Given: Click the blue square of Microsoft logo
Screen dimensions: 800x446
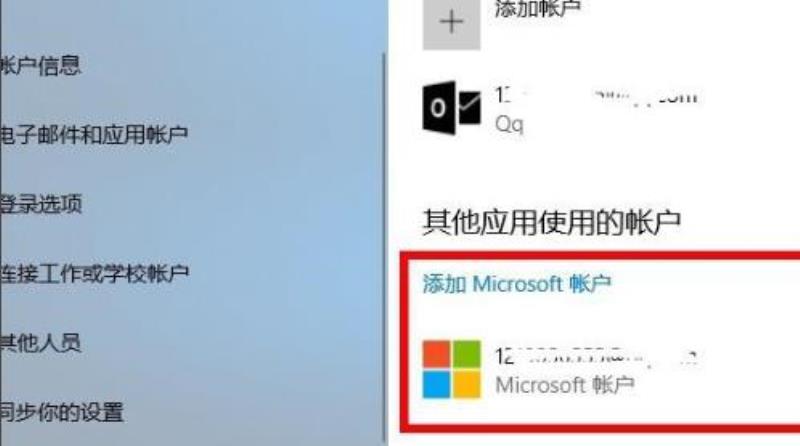Looking at the screenshot, I should [436, 384].
